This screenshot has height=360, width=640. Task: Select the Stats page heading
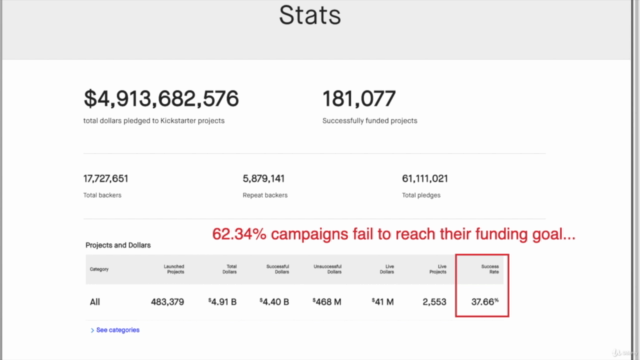click(x=310, y=15)
